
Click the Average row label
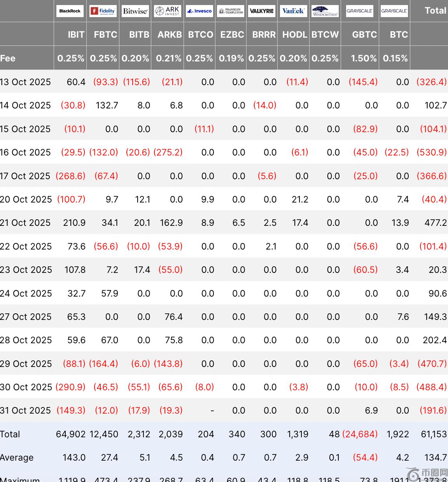17,458
